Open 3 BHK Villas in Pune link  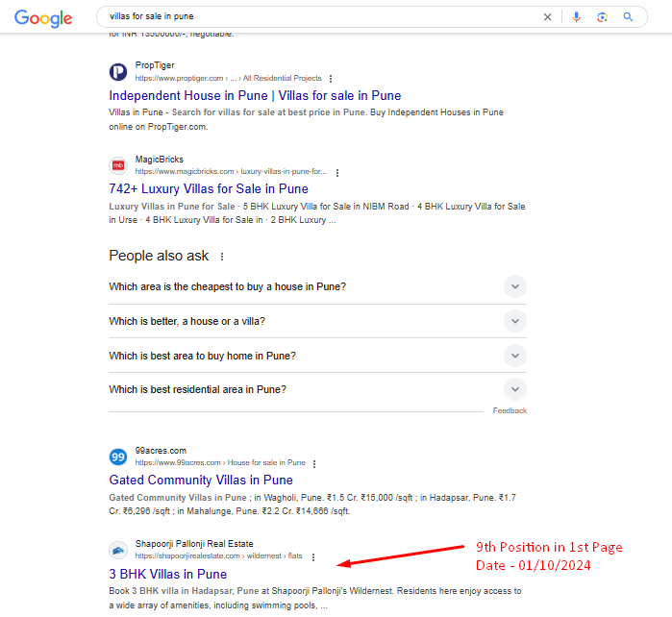pos(167,575)
